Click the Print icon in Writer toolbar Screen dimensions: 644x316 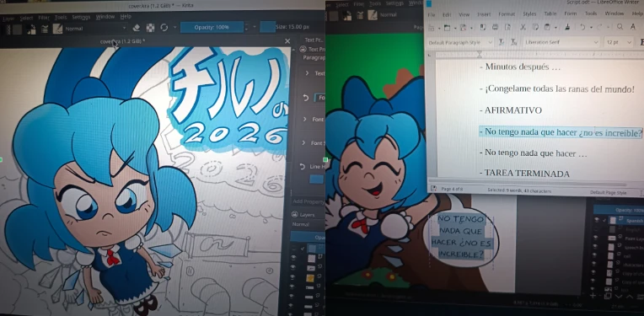[x=496, y=27]
